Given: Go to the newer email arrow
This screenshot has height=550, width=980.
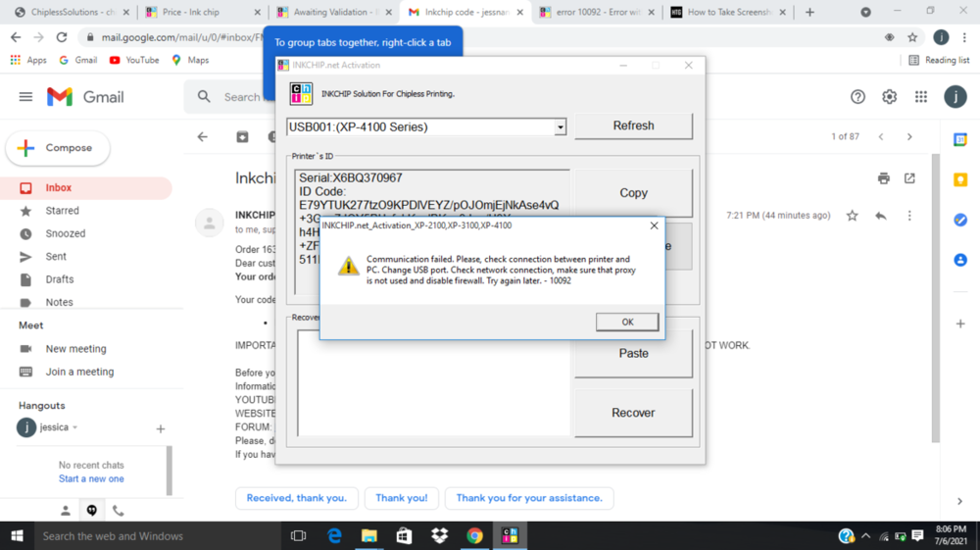Looking at the screenshot, I should 881,137.
